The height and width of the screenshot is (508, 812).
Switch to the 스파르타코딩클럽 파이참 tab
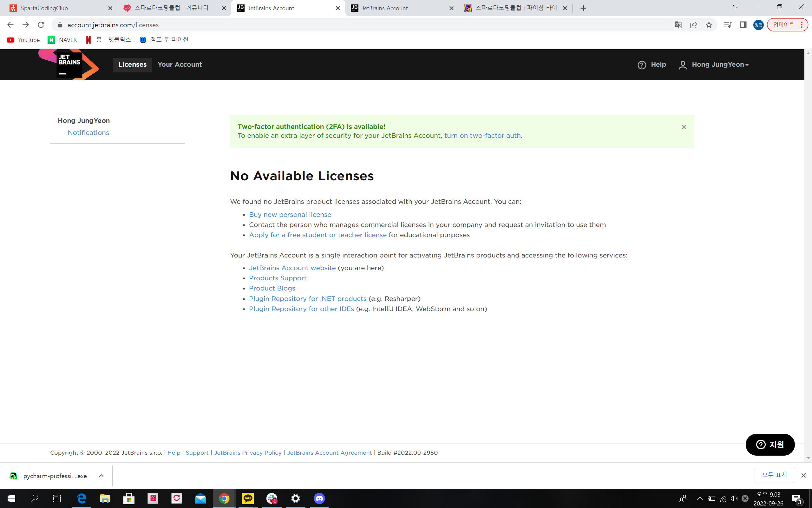pos(516,8)
